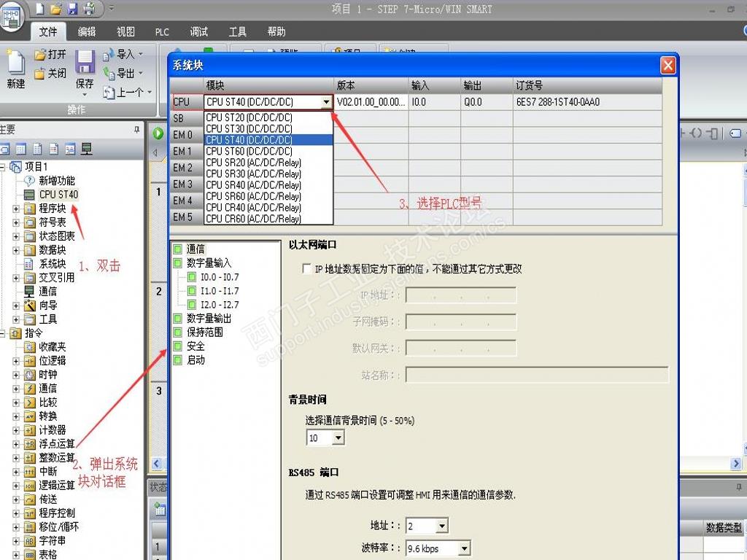Click the 站名称 input field
747x560 pixels.
click(537, 375)
